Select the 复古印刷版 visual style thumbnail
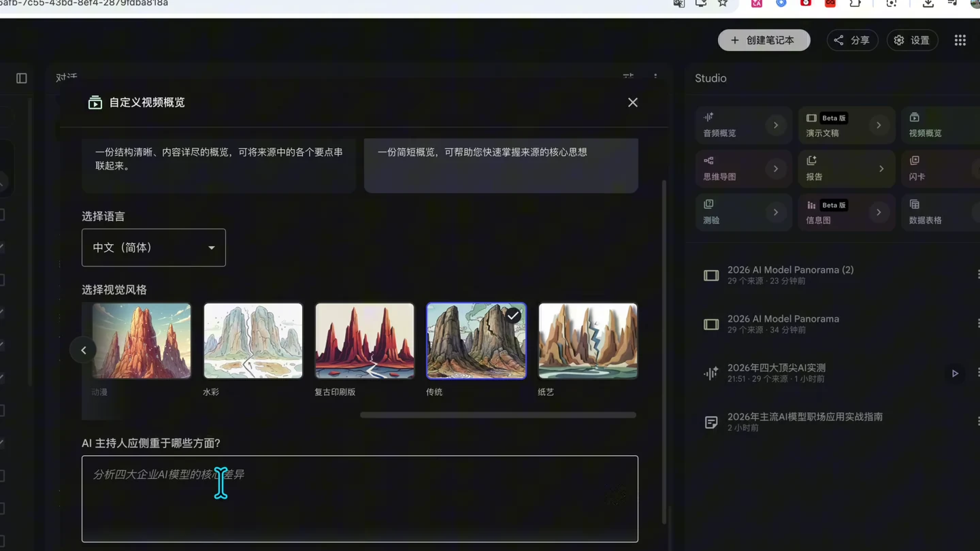This screenshot has height=551, width=980. point(365,341)
